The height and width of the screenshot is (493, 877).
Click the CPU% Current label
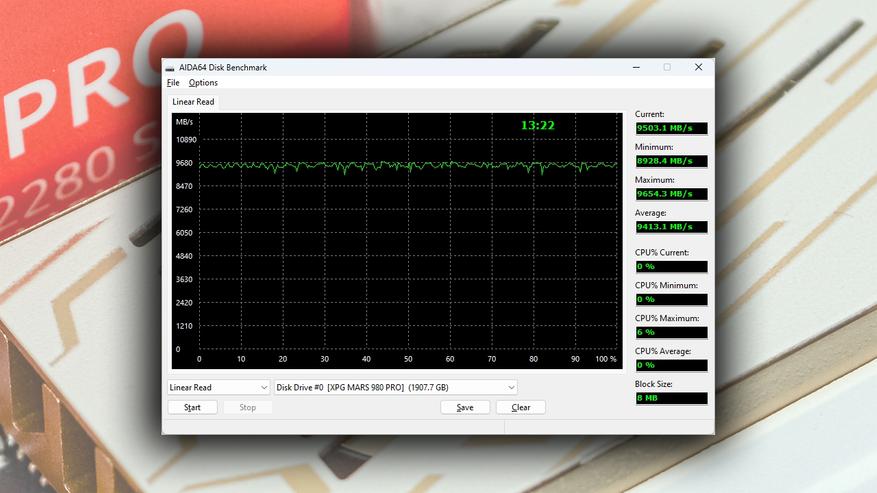(662, 252)
